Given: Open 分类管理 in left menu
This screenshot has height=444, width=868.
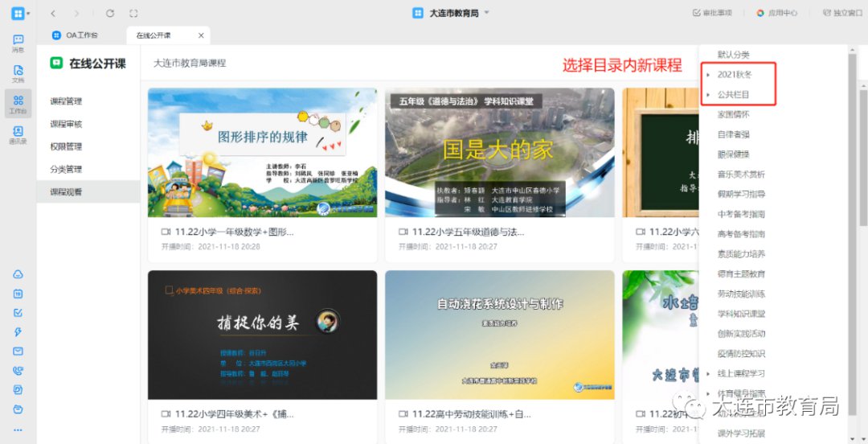Looking at the screenshot, I should click(x=66, y=170).
